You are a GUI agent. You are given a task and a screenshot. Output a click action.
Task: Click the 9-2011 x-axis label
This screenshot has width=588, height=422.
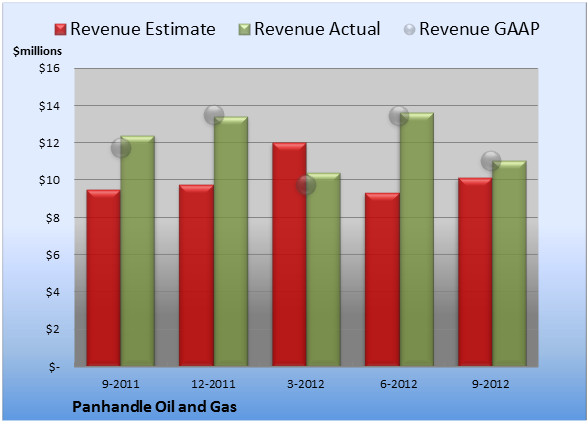tap(121, 384)
